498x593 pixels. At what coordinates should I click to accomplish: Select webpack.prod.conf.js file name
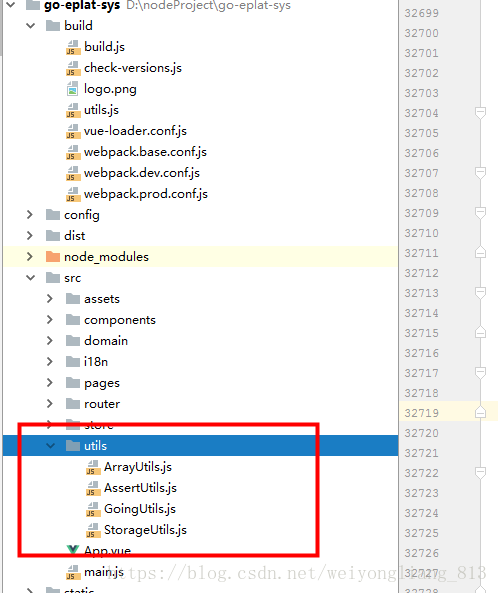point(146,194)
